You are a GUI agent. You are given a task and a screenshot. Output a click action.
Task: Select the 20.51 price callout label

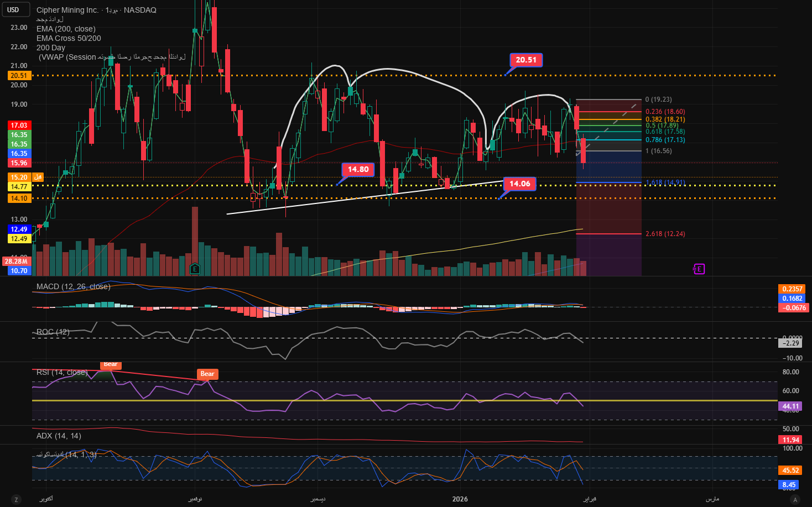pyautogui.click(x=526, y=60)
